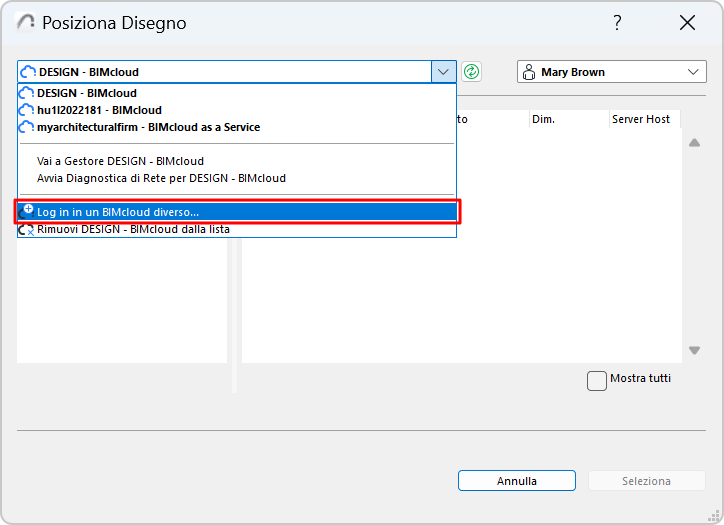Select Avvia Diagnostica di Rete entry
Screen dimensions: 724x525
point(161,178)
